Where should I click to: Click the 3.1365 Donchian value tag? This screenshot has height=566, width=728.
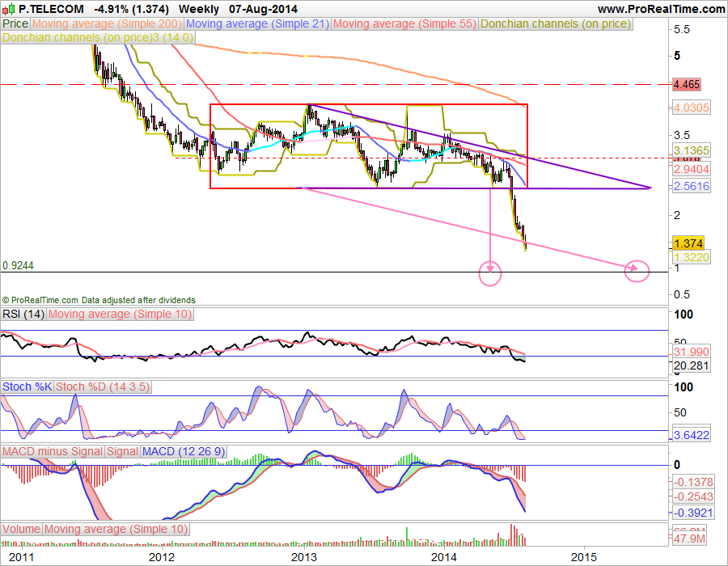[692, 150]
